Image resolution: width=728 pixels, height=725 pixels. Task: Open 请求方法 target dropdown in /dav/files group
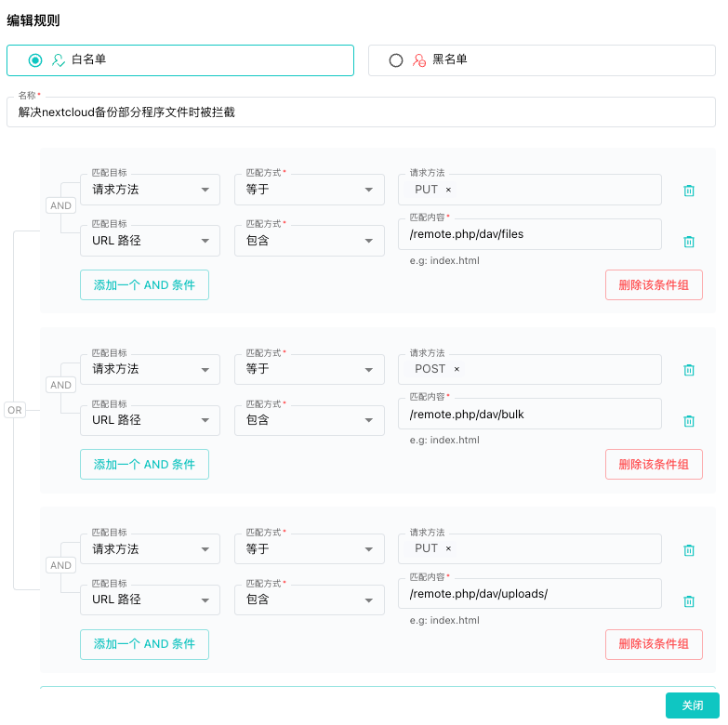pos(150,190)
